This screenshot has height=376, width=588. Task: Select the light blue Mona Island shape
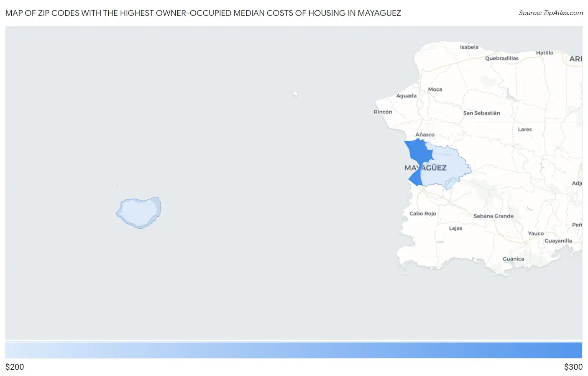pyautogui.click(x=139, y=212)
